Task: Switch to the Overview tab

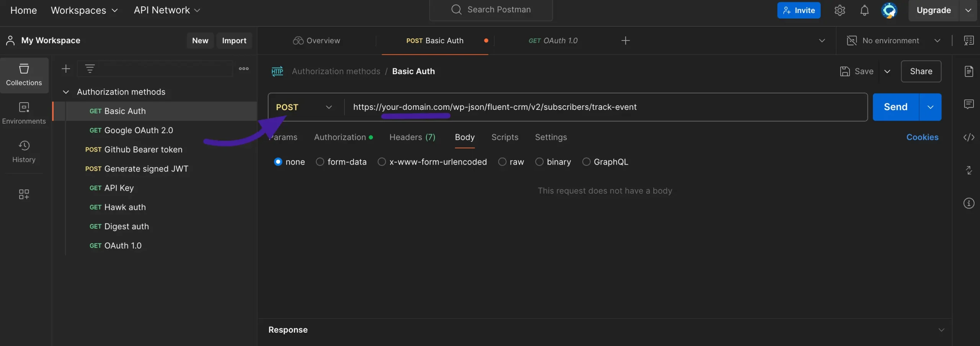Action: pos(316,41)
